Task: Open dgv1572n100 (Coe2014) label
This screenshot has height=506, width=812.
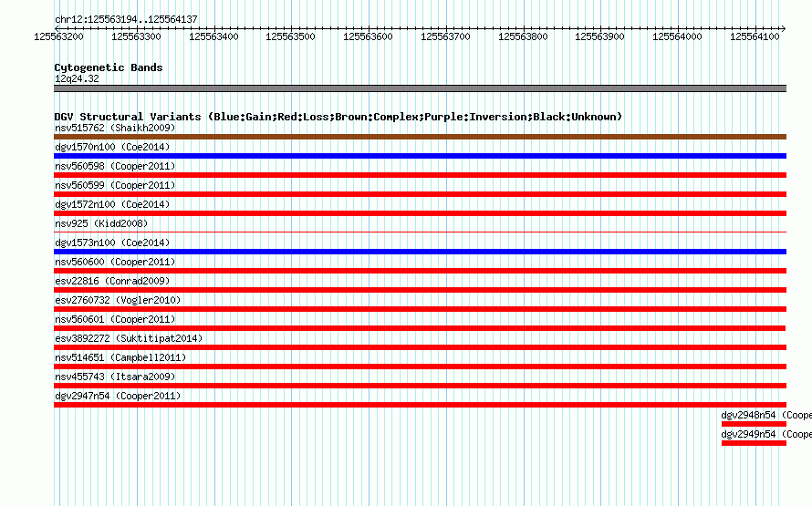Action: (x=112, y=204)
